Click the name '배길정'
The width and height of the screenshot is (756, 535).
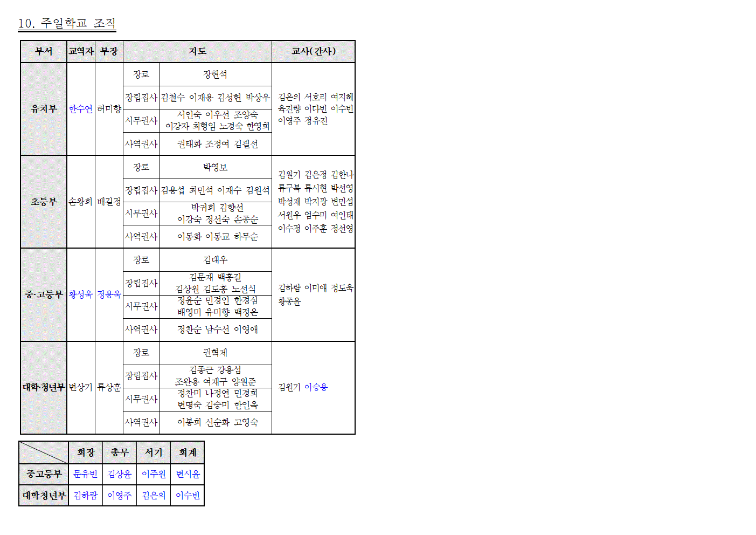tap(109, 202)
